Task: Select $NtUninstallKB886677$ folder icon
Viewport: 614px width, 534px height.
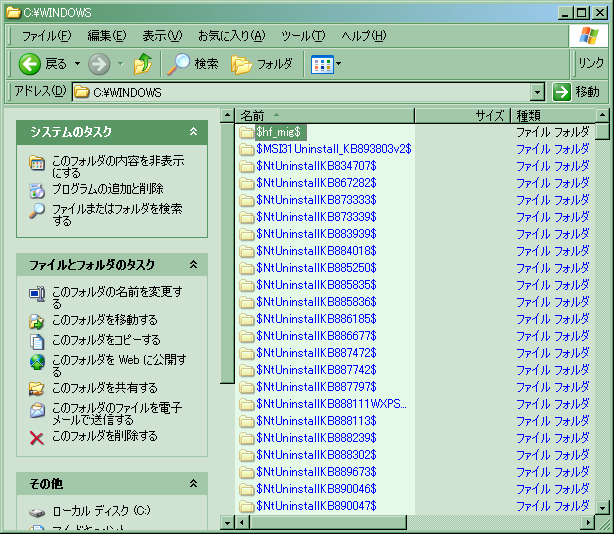Action: tap(247, 336)
